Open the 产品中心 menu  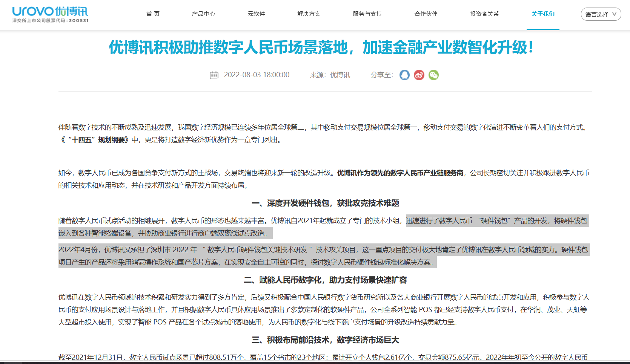click(x=203, y=14)
